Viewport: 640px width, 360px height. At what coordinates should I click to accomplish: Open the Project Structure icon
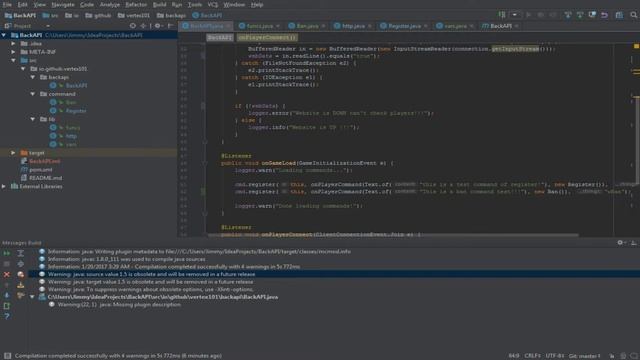pyautogui.click(x=619, y=15)
